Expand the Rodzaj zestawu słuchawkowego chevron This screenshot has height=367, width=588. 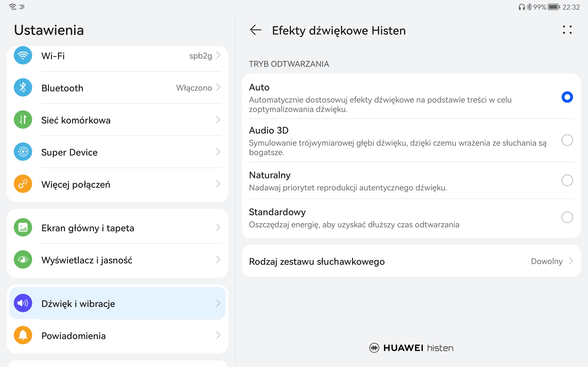pyautogui.click(x=571, y=261)
